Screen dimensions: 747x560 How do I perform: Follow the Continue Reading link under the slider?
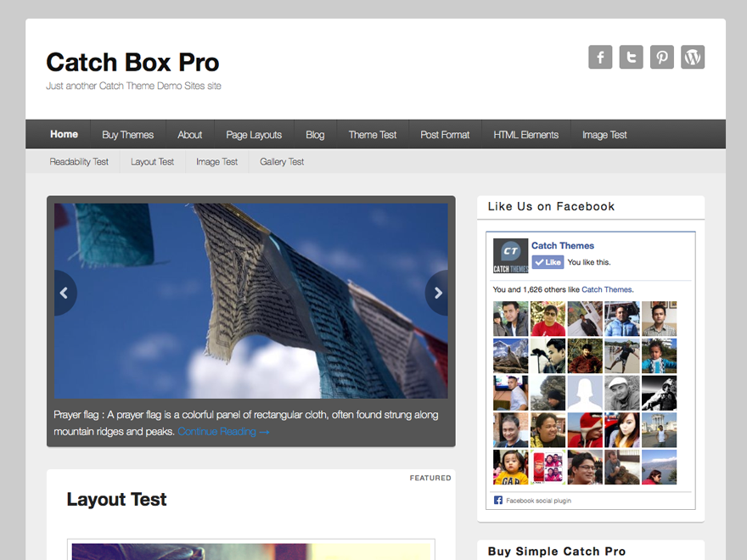click(x=223, y=431)
